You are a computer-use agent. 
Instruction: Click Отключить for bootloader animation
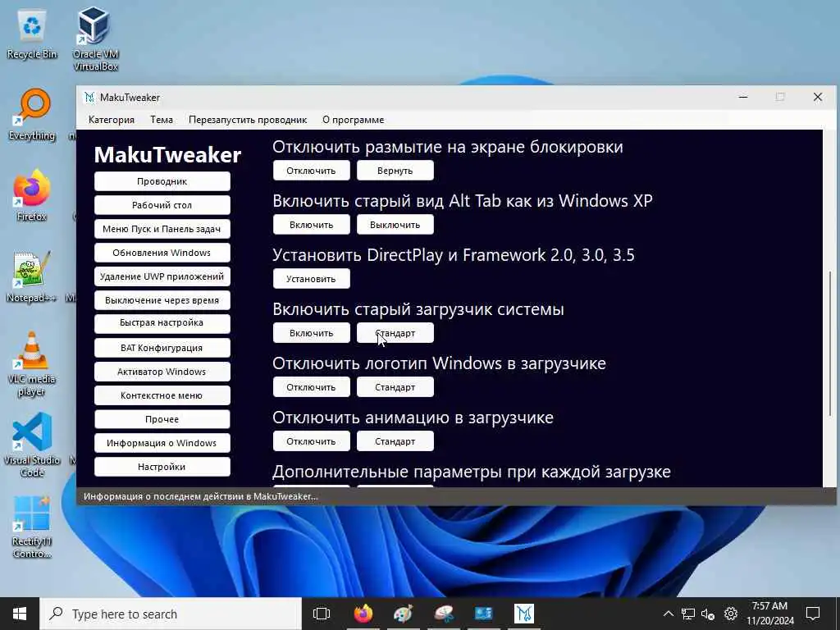(x=311, y=441)
